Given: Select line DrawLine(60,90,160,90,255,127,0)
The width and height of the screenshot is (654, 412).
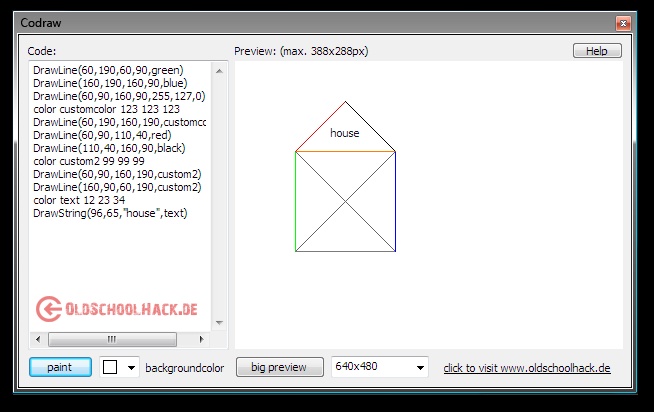Looking at the screenshot, I should point(119,96).
